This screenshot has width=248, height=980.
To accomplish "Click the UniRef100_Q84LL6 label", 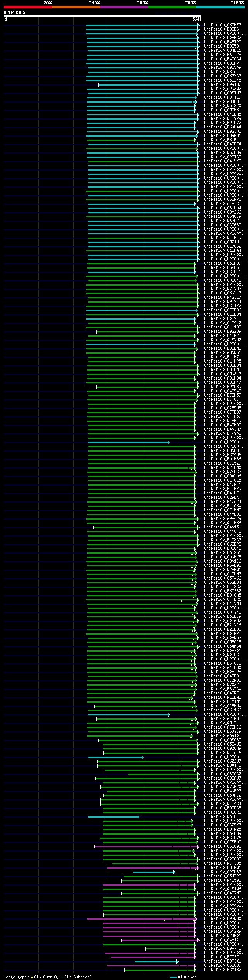I will (x=222, y=51).
